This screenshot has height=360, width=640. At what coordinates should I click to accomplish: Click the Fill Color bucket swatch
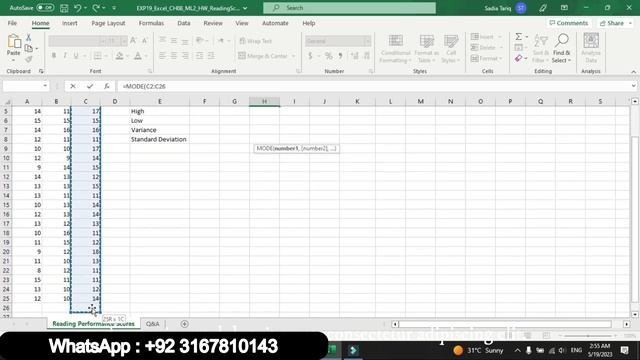[x=120, y=56]
